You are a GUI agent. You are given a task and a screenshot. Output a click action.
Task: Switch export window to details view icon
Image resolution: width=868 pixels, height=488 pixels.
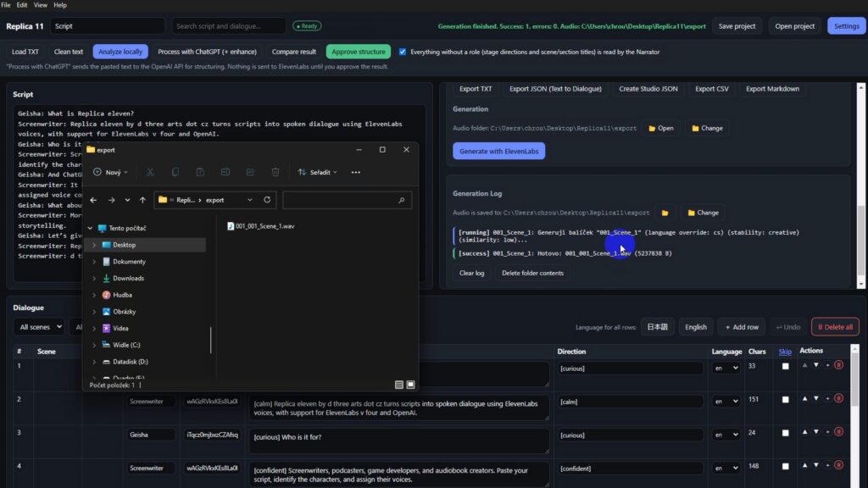tap(399, 385)
